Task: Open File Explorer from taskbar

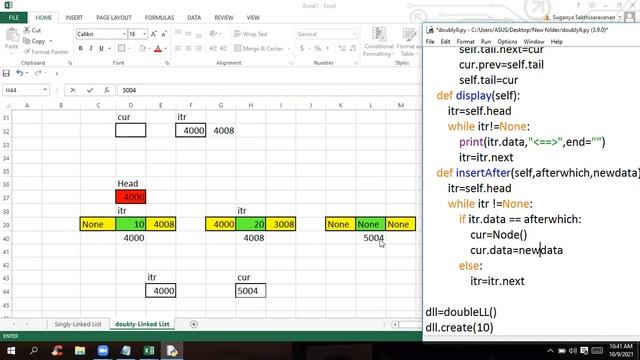Action: tap(80, 351)
